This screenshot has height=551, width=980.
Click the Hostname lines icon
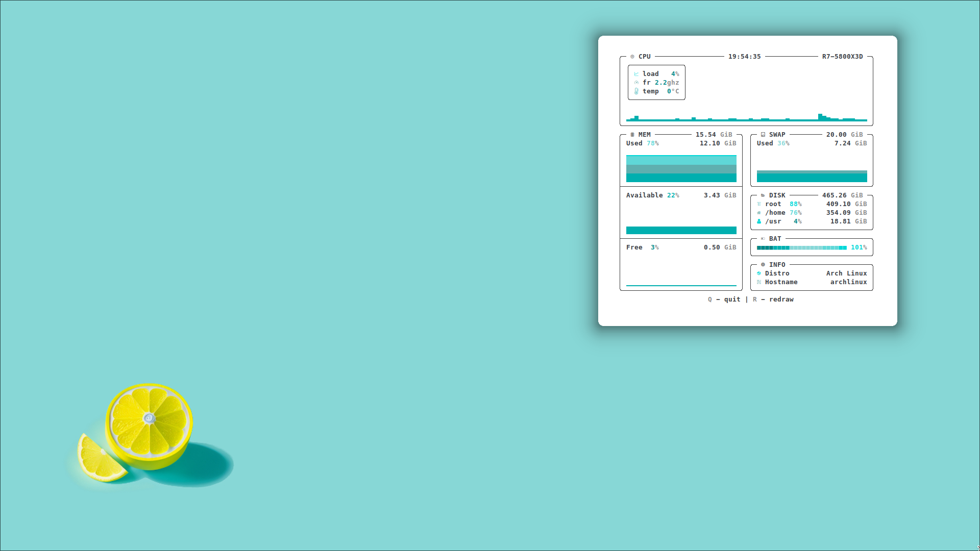click(x=759, y=282)
